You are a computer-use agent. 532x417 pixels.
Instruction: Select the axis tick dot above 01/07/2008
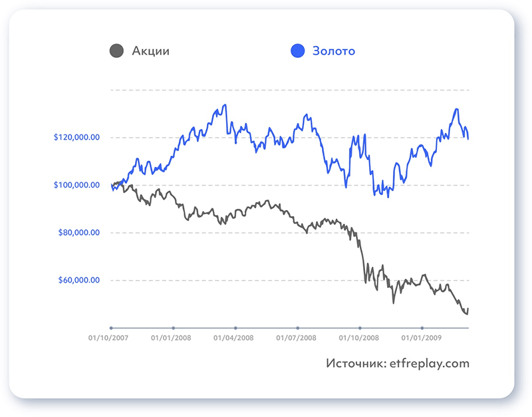[297, 328]
